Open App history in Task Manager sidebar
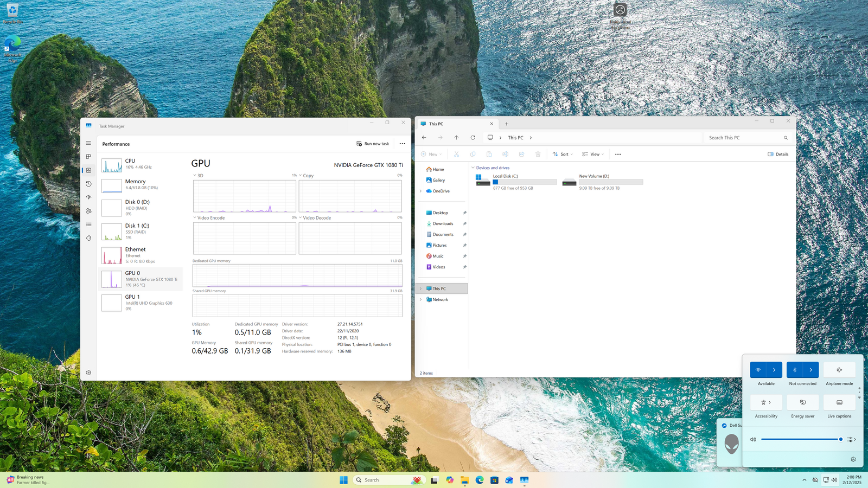868x488 pixels. click(x=88, y=184)
